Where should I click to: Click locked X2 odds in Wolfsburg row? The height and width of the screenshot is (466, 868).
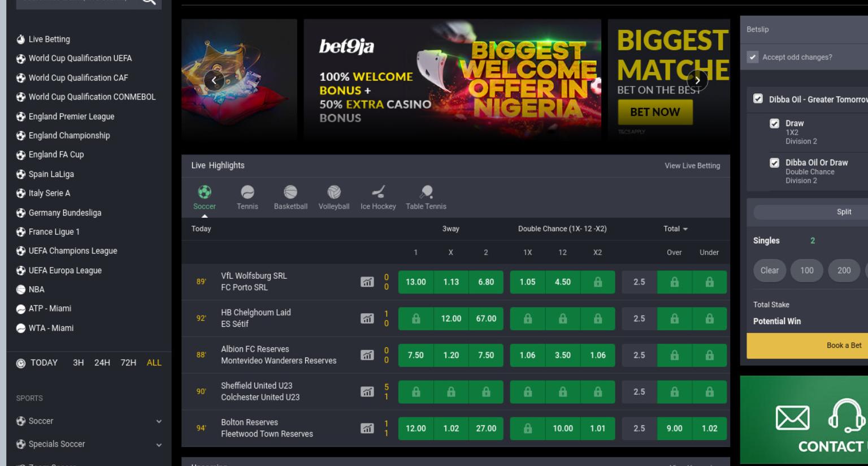coord(598,282)
